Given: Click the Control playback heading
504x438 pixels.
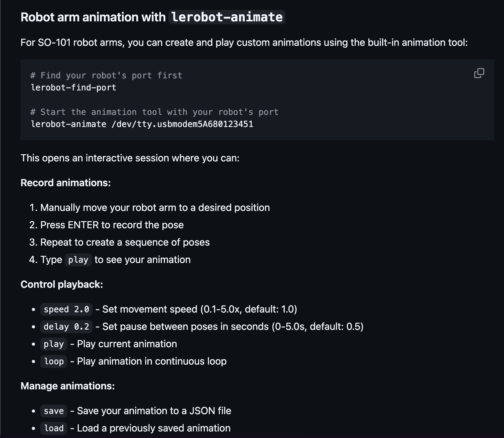Looking at the screenshot, I should click(x=61, y=284).
